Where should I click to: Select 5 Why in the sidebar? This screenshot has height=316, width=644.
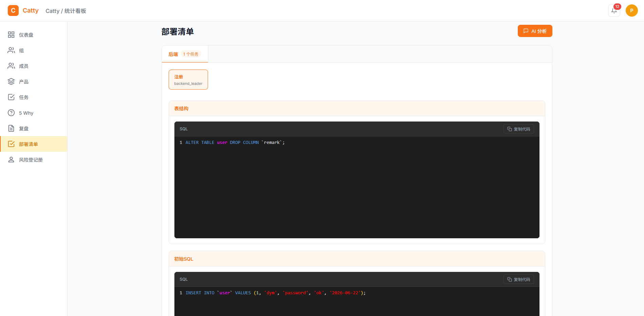coord(34,113)
